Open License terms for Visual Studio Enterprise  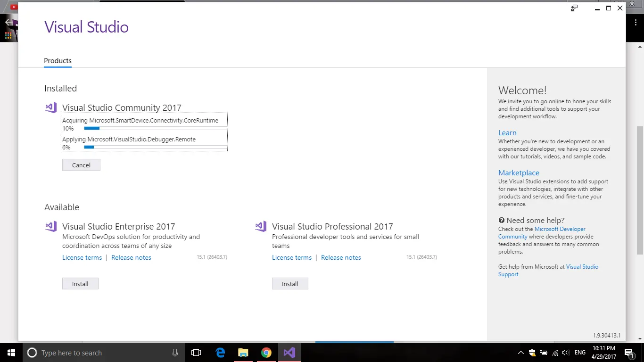82,257
